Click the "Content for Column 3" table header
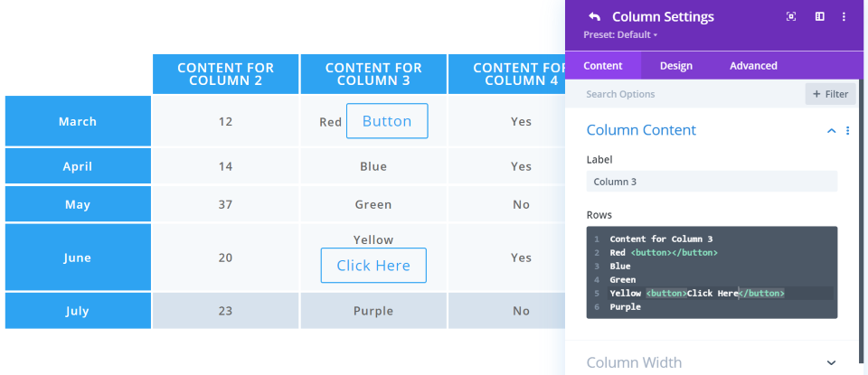The height and width of the screenshot is (375, 868). pos(373,74)
